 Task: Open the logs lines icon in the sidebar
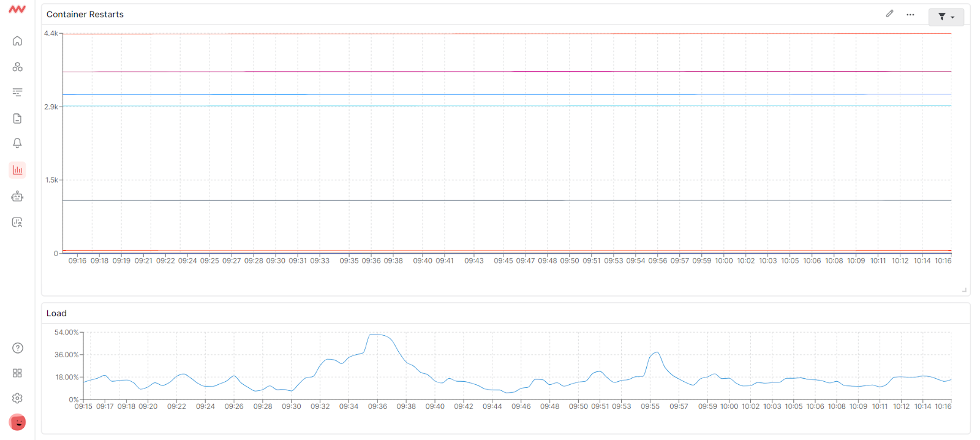[17, 93]
